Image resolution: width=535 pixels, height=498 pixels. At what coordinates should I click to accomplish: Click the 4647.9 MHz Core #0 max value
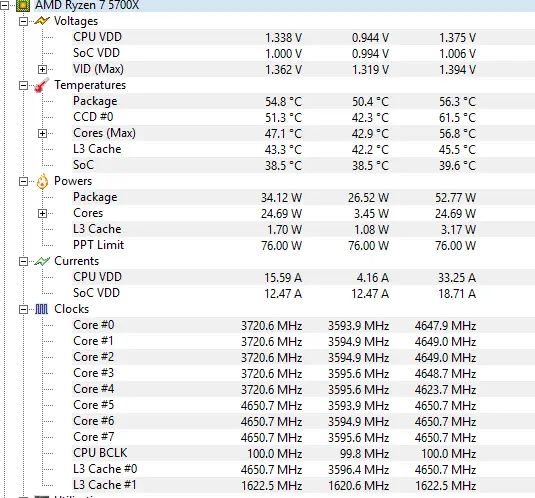coord(446,326)
